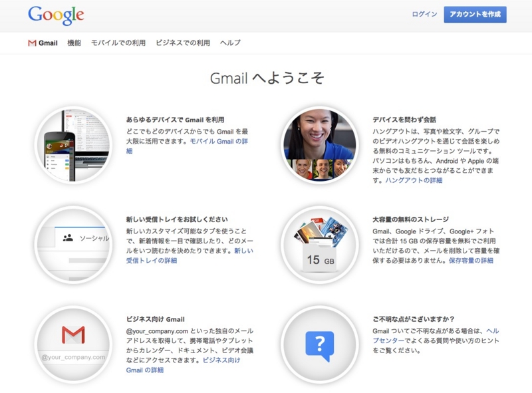
Task: Click the red Gmail M icon in navigation
Action: pyautogui.click(x=32, y=43)
